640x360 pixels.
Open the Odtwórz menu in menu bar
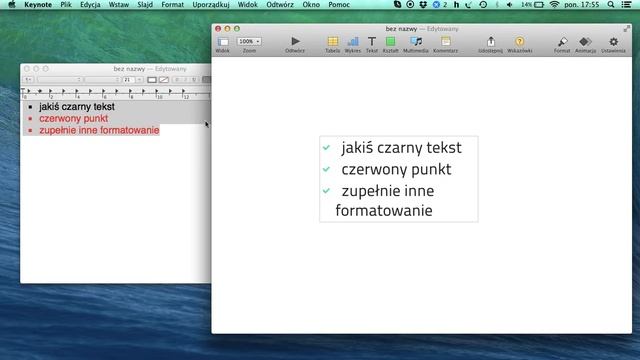coord(280,4)
